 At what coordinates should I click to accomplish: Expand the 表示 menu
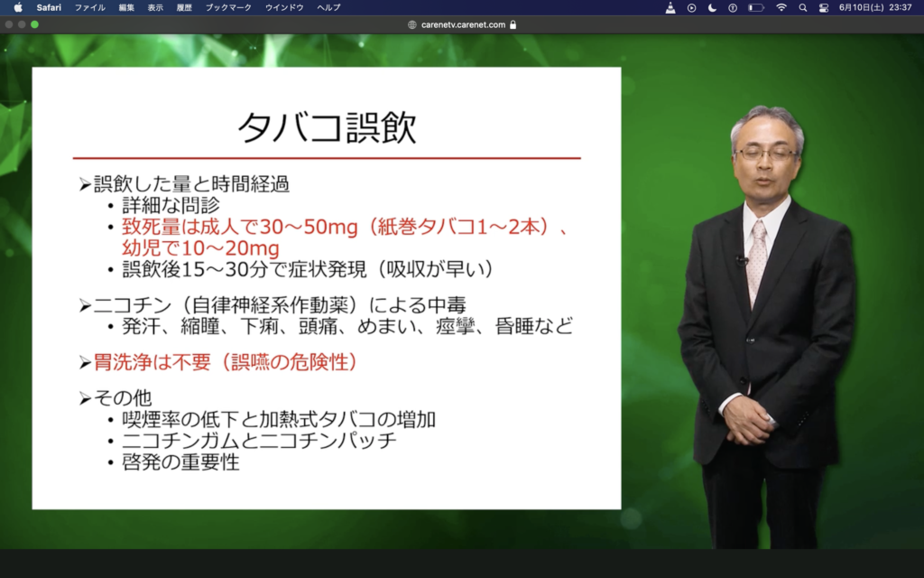point(155,7)
